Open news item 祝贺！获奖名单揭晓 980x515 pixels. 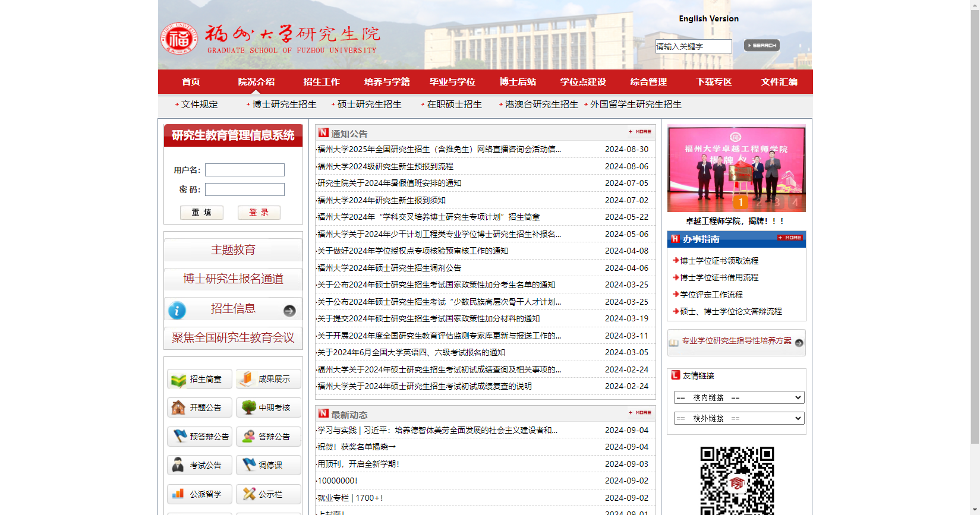pyautogui.click(x=357, y=447)
